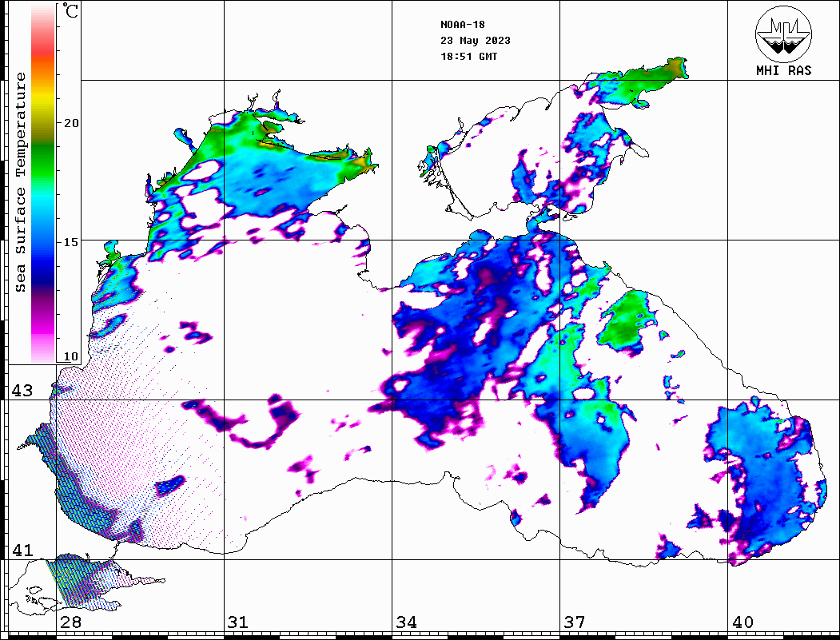Click latitude label '41'
The width and height of the screenshot is (840, 640).
tap(22, 550)
